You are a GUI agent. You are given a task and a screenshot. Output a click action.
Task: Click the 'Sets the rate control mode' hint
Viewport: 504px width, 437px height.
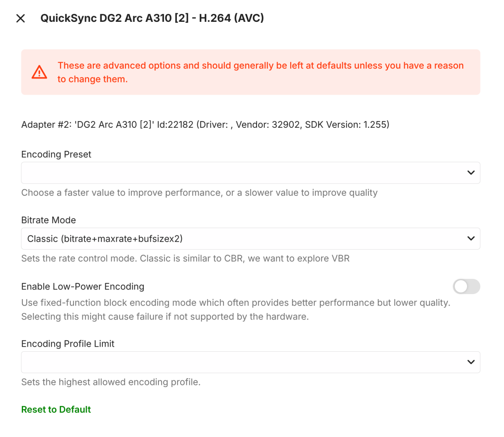[185, 258]
